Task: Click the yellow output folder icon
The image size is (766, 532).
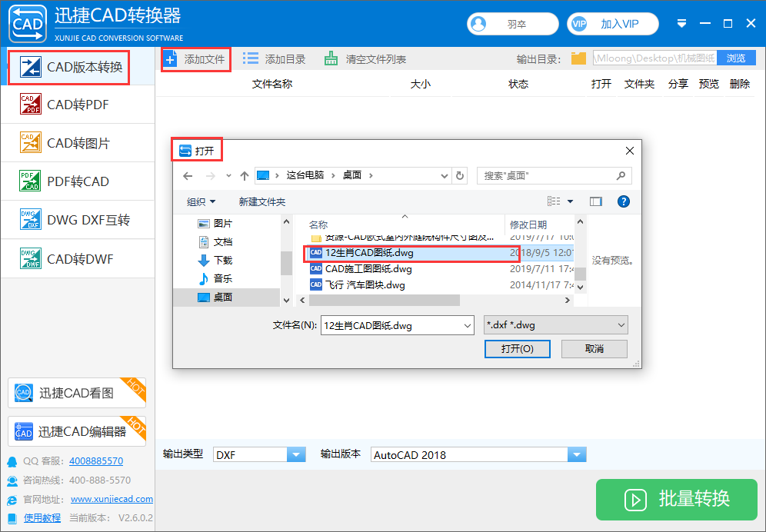Action: point(578,58)
